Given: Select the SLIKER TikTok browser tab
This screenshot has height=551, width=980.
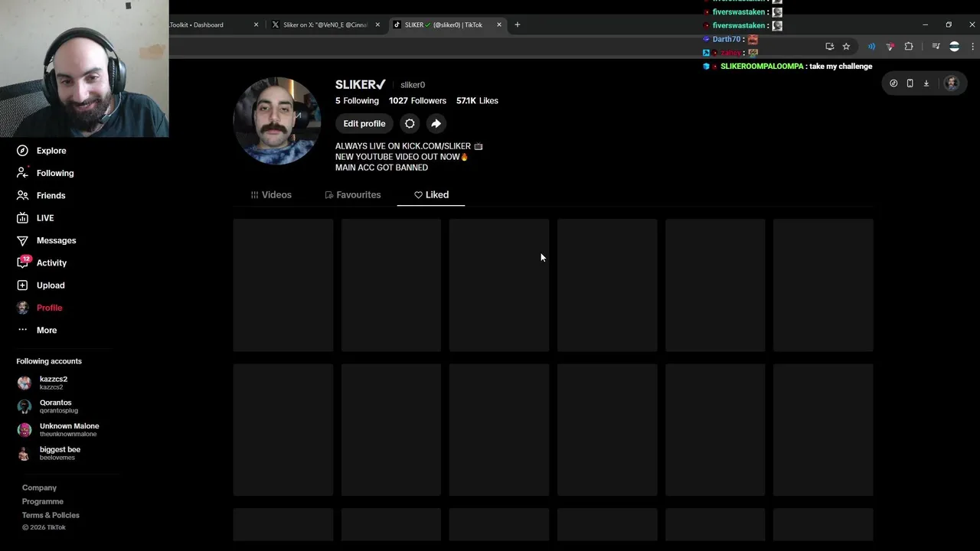Looking at the screenshot, I should 448,24.
